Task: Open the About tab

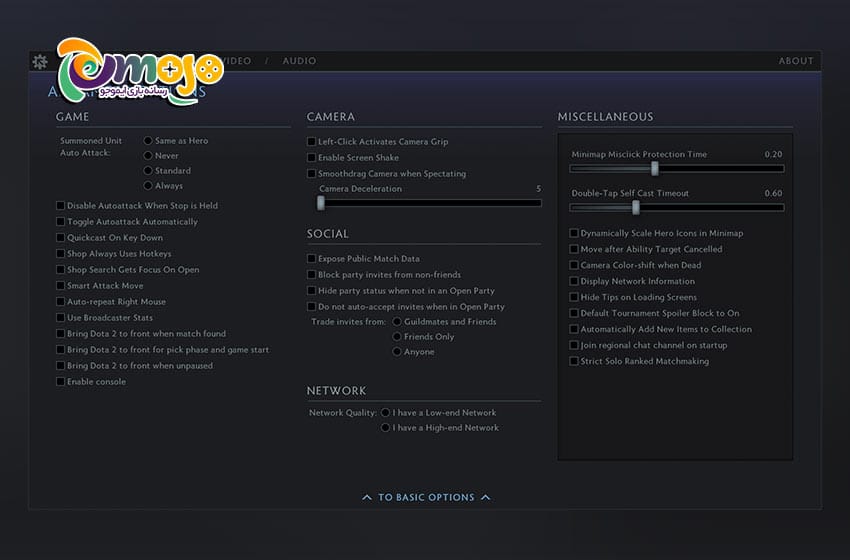Action: click(x=796, y=61)
